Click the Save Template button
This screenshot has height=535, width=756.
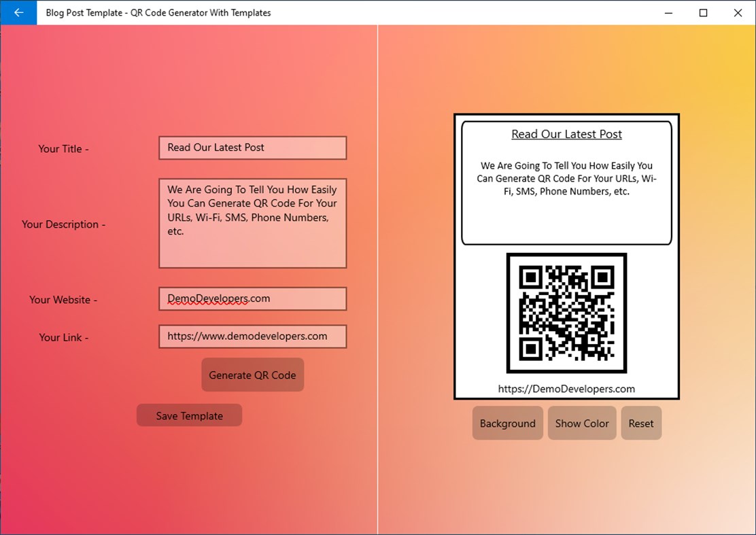click(190, 415)
